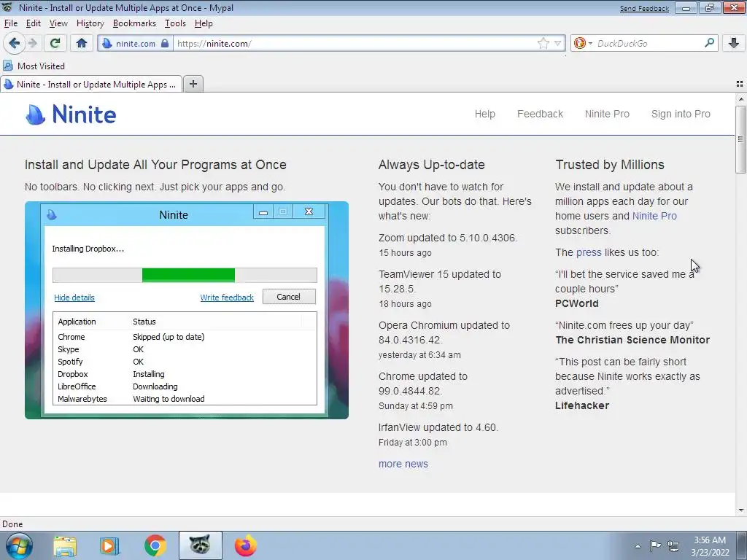
Task: Click the scrollbar up arrow
Action: [x=741, y=99]
